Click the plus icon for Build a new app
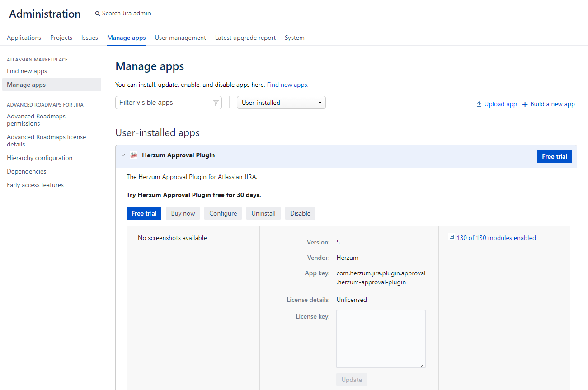The height and width of the screenshot is (390, 588). [525, 104]
